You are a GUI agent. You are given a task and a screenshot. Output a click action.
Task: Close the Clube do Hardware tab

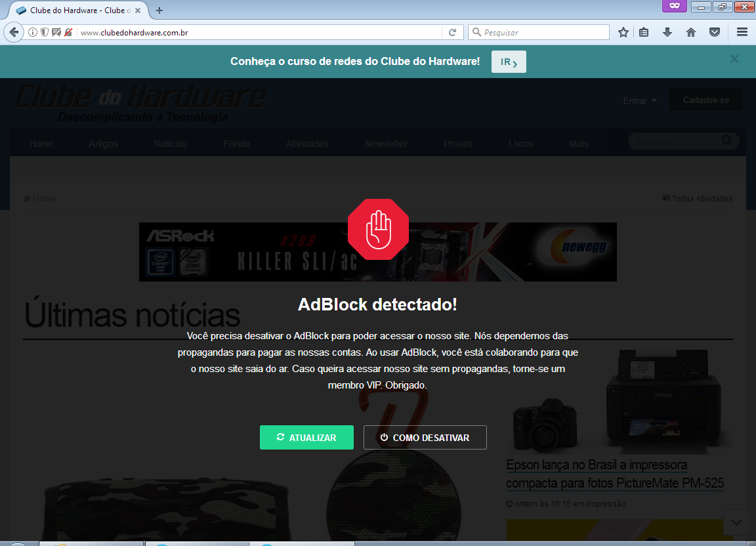pyautogui.click(x=138, y=10)
